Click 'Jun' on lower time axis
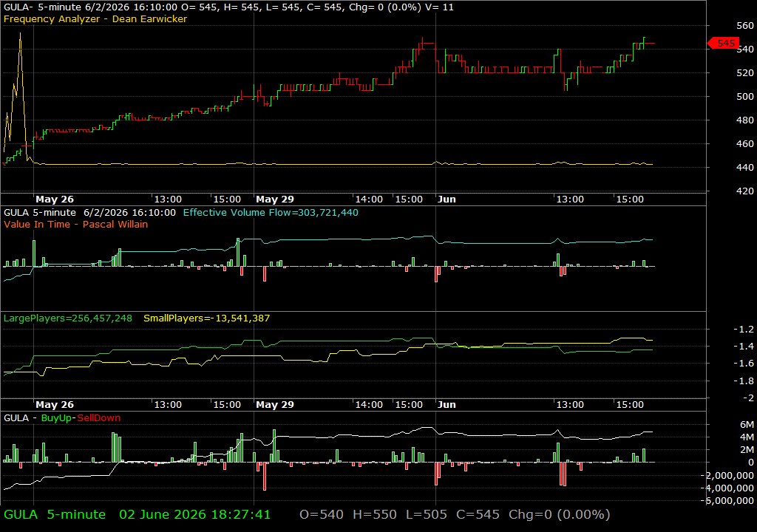Screen dimensions: 757x532 [x=447, y=405]
